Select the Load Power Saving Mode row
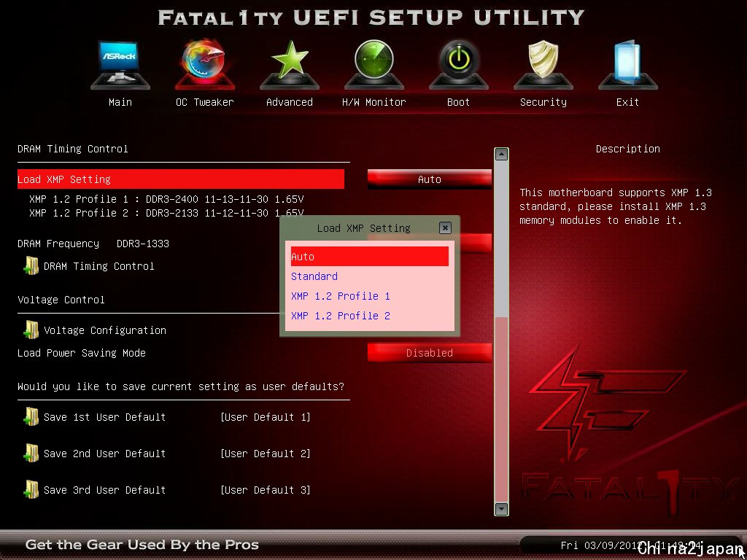The width and height of the screenshot is (747, 560). click(x=82, y=353)
